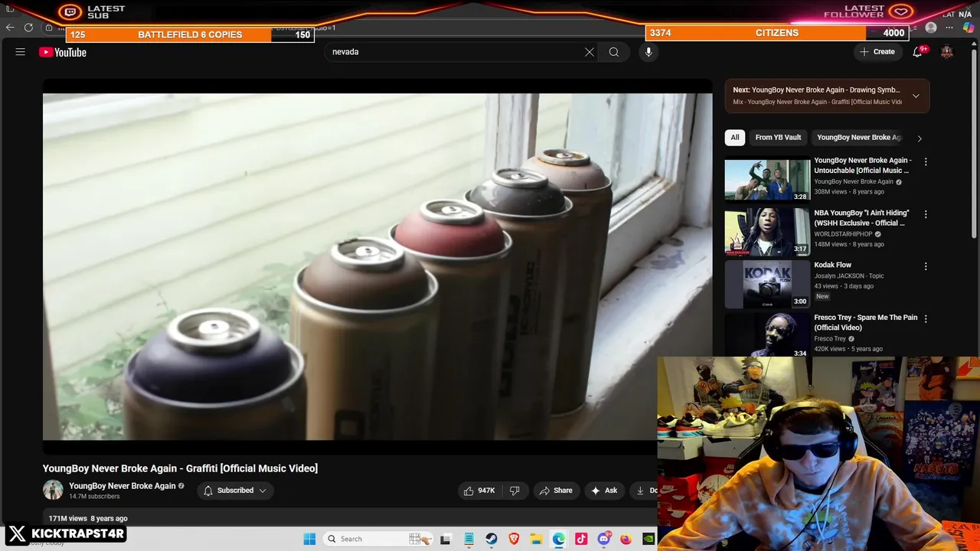Click the Graffiti video player

click(377, 267)
